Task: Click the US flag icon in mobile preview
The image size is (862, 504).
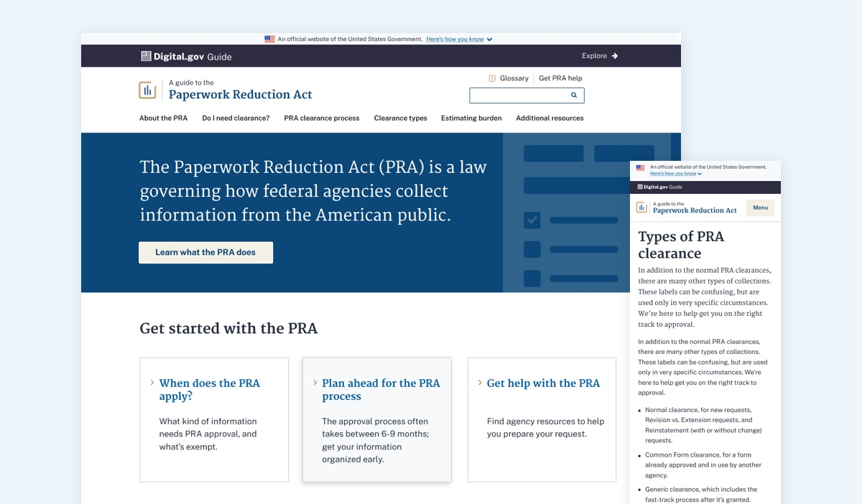Action: tap(640, 168)
